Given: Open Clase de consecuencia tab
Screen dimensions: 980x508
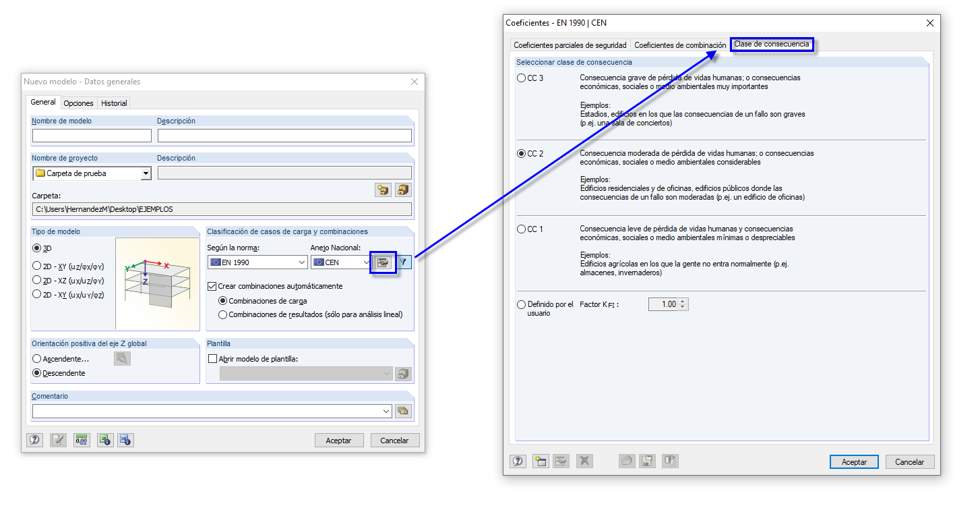Looking at the screenshot, I should point(772,45).
